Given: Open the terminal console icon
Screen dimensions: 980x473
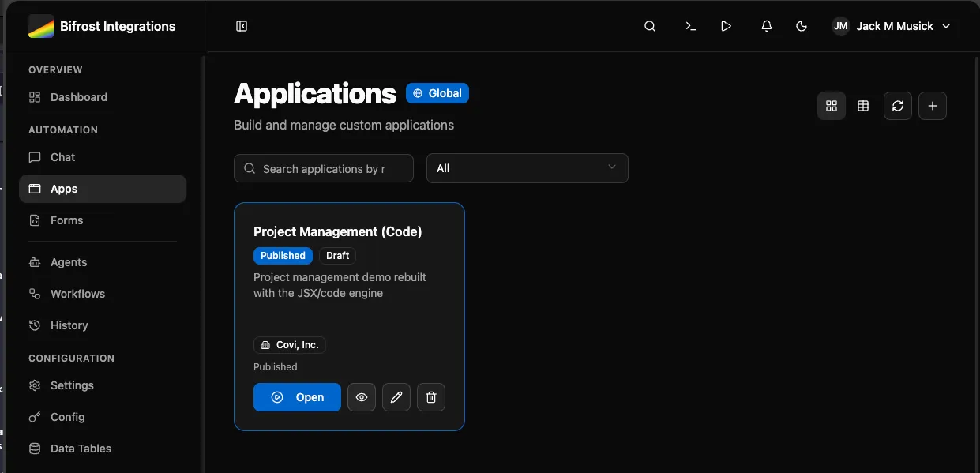Looking at the screenshot, I should pos(690,26).
